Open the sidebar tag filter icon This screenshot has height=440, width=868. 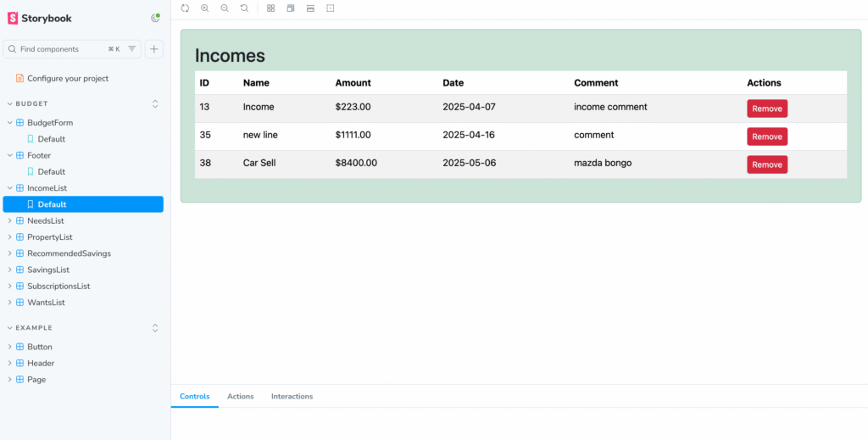[x=132, y=49]
